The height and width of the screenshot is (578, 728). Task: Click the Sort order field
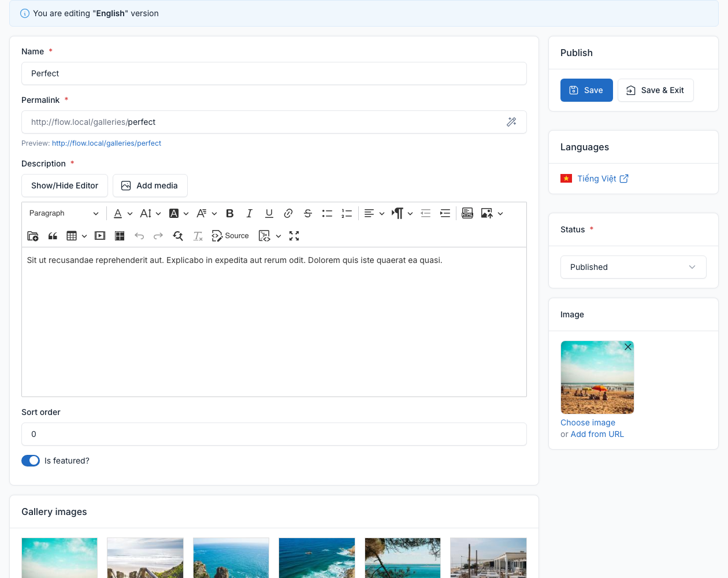[x=274, y=434]
